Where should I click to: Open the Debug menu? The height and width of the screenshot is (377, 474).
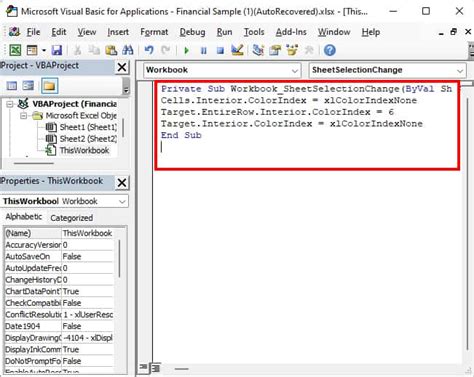pyautogui.click(x=192, y=32)
